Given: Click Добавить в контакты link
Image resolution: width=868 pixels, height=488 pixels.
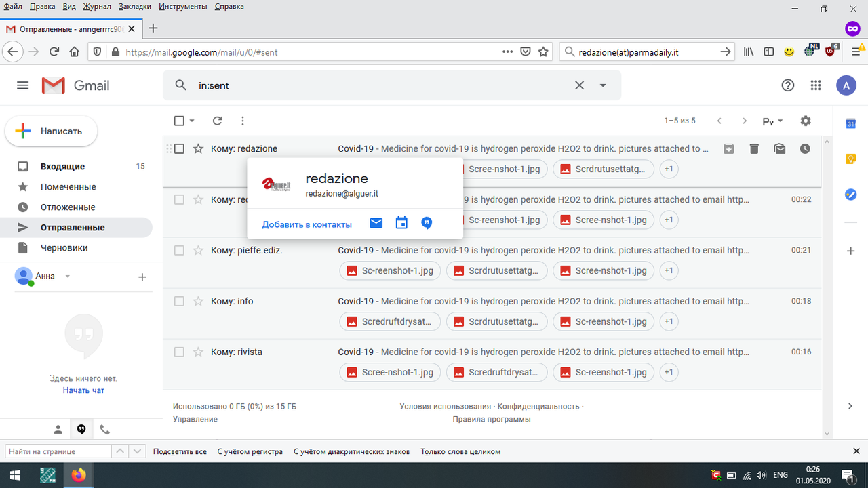Looking at the screenshot, I should point(307,224).
